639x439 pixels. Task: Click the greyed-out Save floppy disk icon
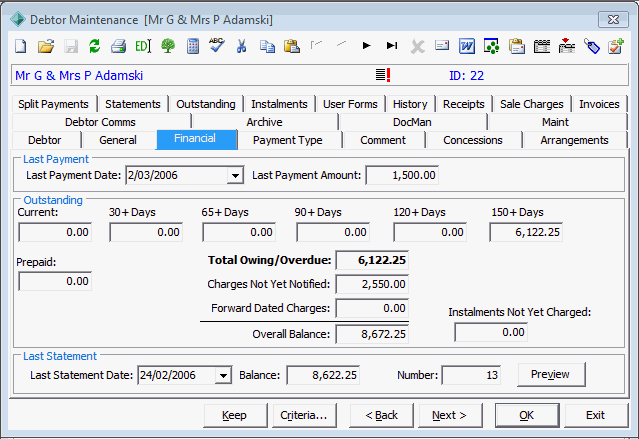pyautogui.click(x=71, y=46)
